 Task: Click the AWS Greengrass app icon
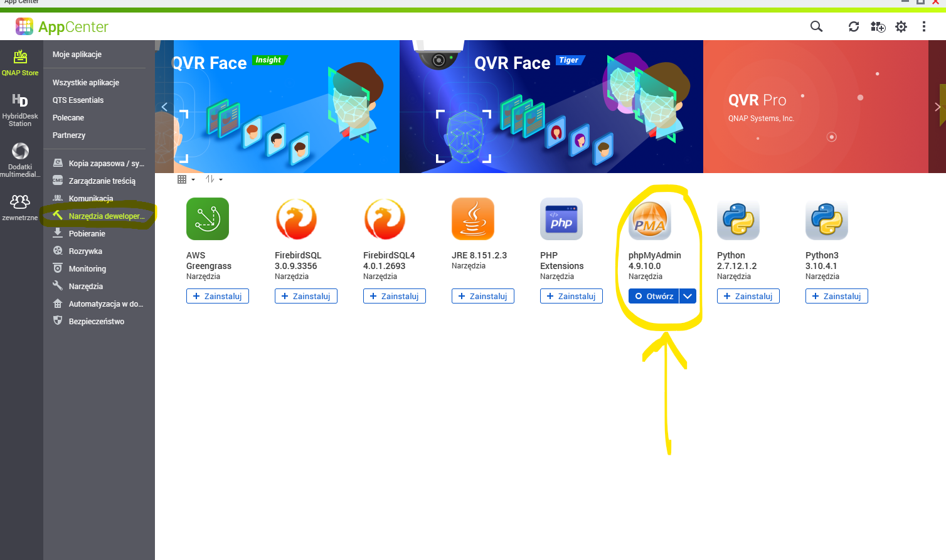click(x=208, y=219)
